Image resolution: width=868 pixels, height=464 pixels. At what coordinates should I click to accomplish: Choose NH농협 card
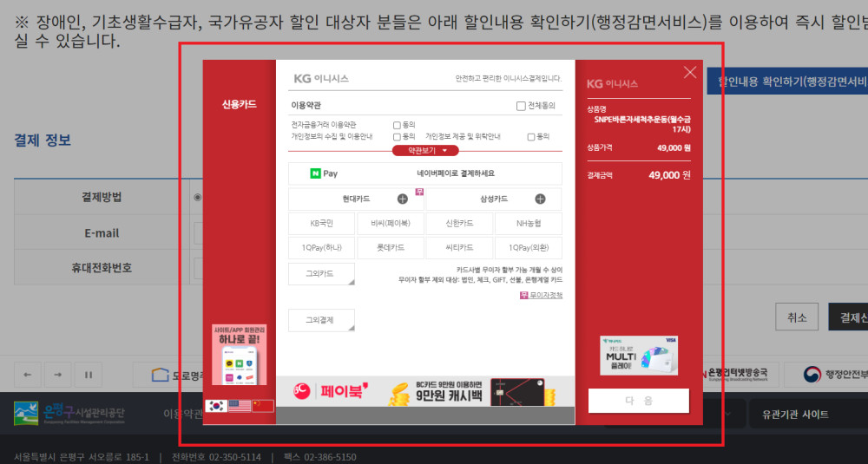pos(528,224)
